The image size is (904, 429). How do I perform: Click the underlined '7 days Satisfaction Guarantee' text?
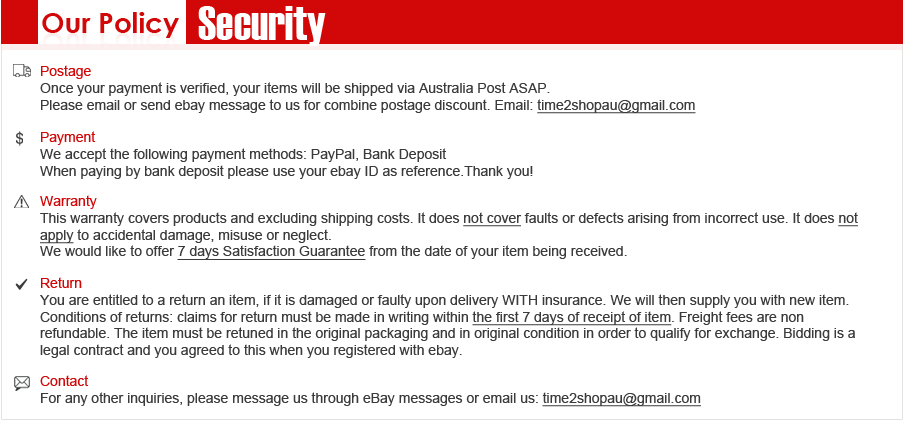[x=272, y=252]
